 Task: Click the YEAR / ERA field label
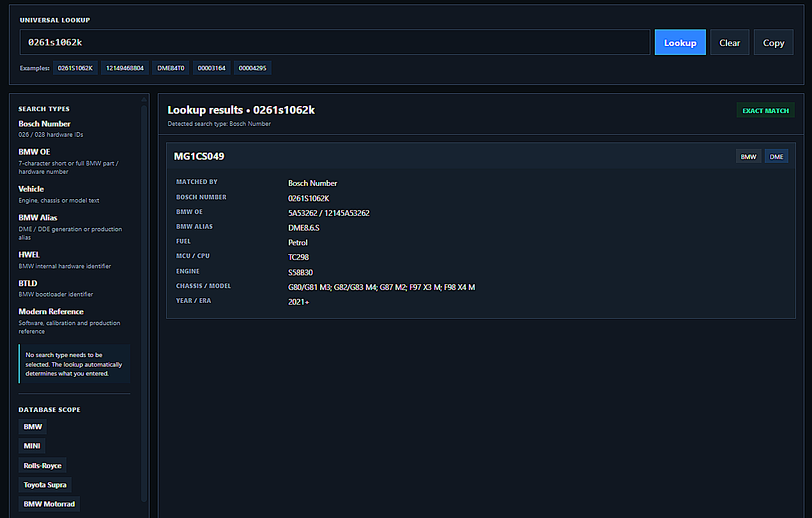(194, 301)
